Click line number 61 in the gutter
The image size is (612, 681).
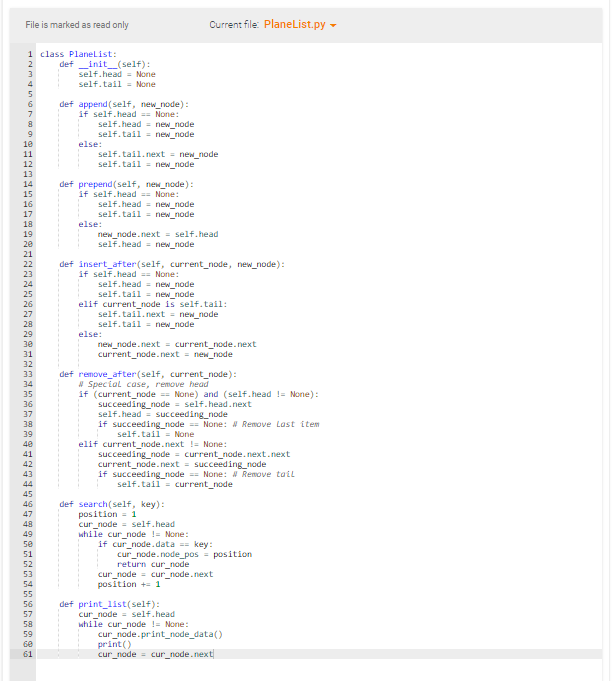(x=28, y=653)
